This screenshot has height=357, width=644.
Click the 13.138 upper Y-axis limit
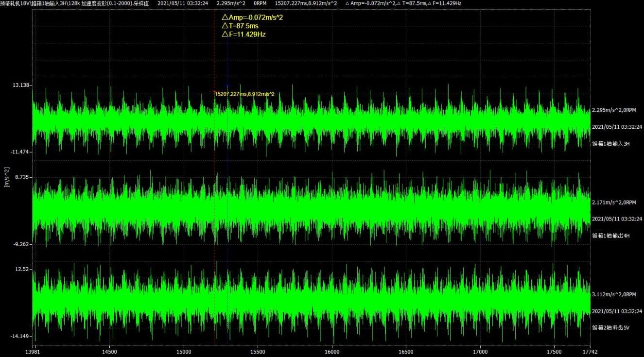coord(21,85)
